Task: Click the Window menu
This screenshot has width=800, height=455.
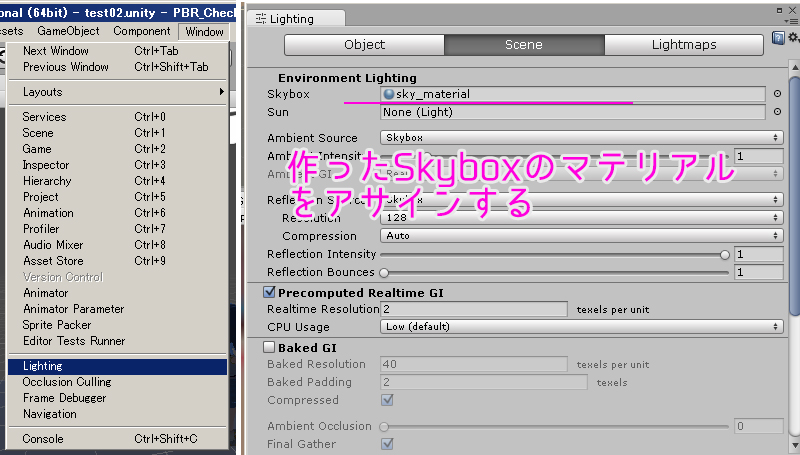Action: [204, 32]
